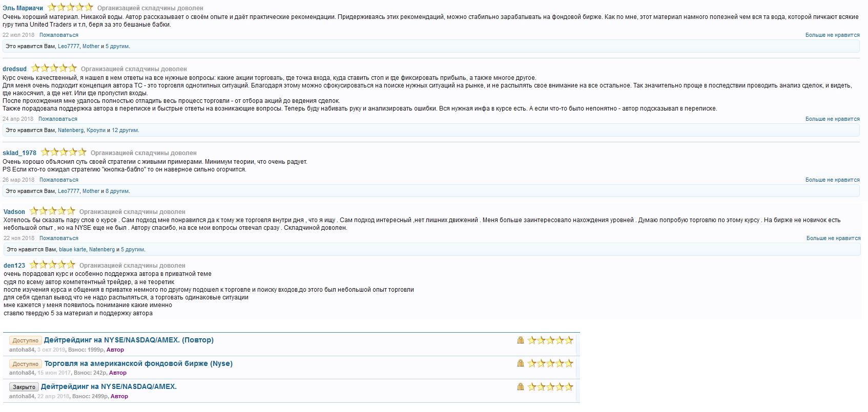The width and height of the screenshot is (868, 412).
Task: Click the stars next to dredsud's review
Action: click(x=54, y=69)
